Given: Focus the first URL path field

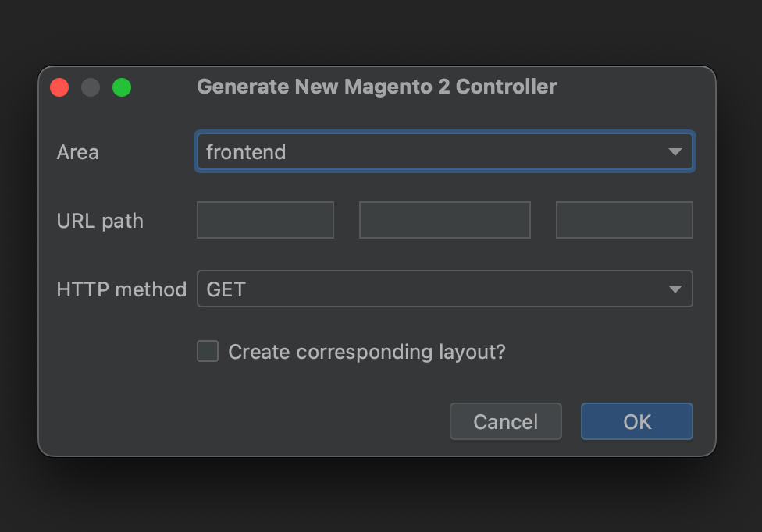Looking at the screenshot, I should (x=265, y=220).
